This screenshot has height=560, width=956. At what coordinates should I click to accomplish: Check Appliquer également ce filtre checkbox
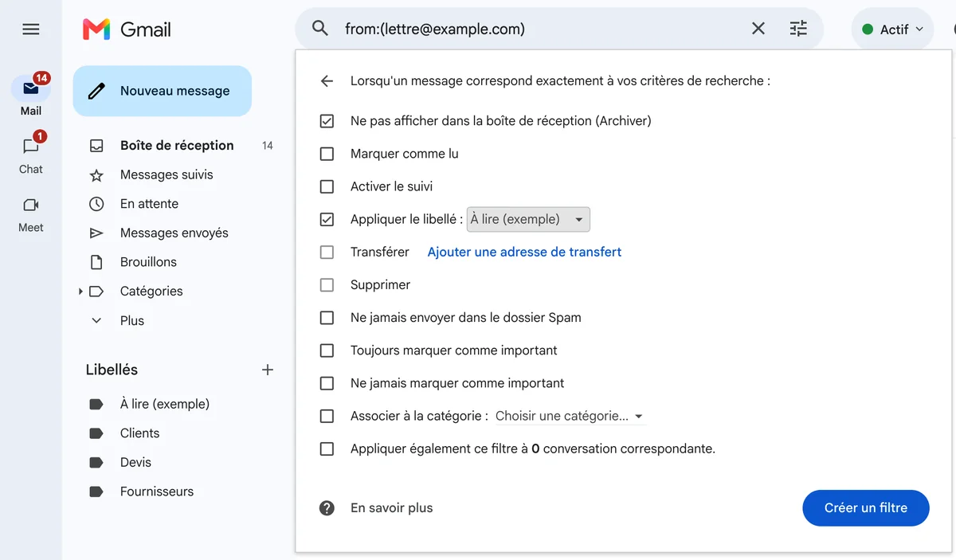tap(327, 448)
